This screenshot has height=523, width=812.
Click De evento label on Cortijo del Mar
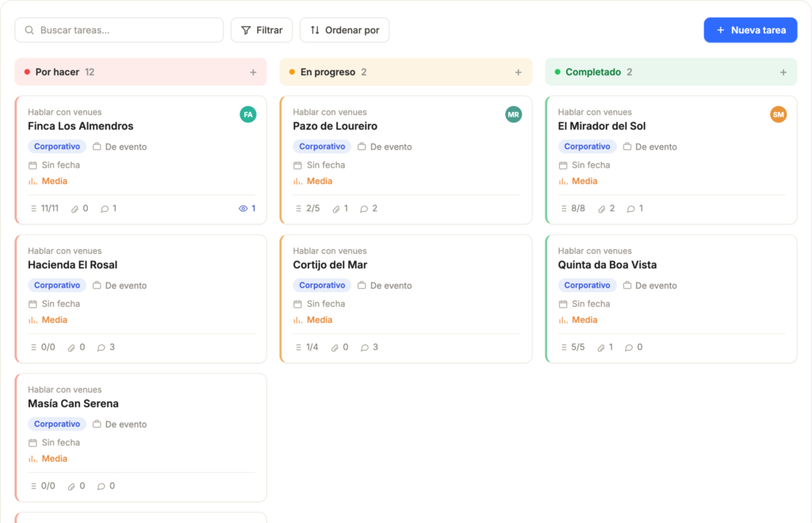[x=385, y=286]
